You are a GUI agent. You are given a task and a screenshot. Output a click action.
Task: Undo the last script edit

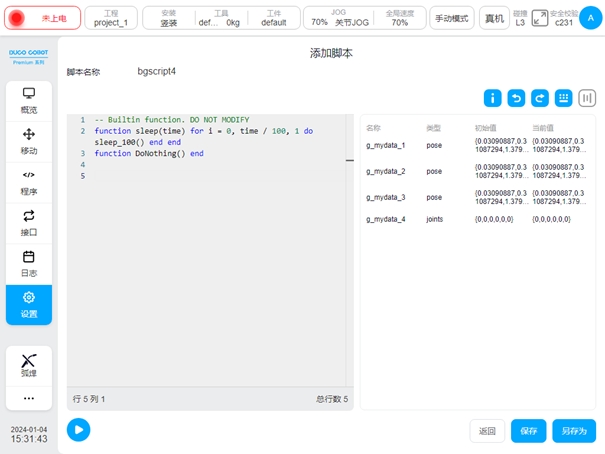coord(516,98)
